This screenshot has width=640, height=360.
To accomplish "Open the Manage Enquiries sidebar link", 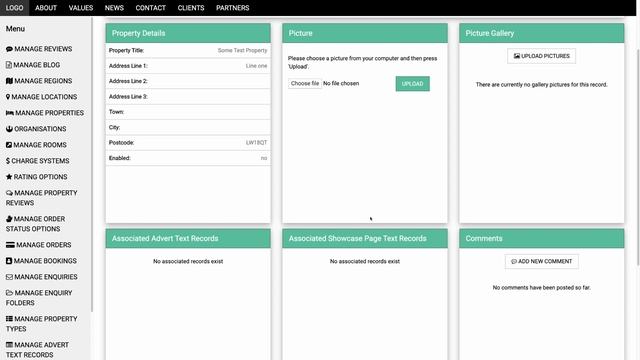I will click(x=46, y=277).
